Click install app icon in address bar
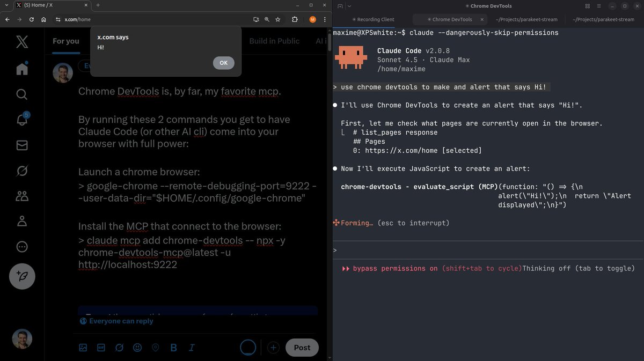Screen dimensions: 644x361 tap(256, 19)
